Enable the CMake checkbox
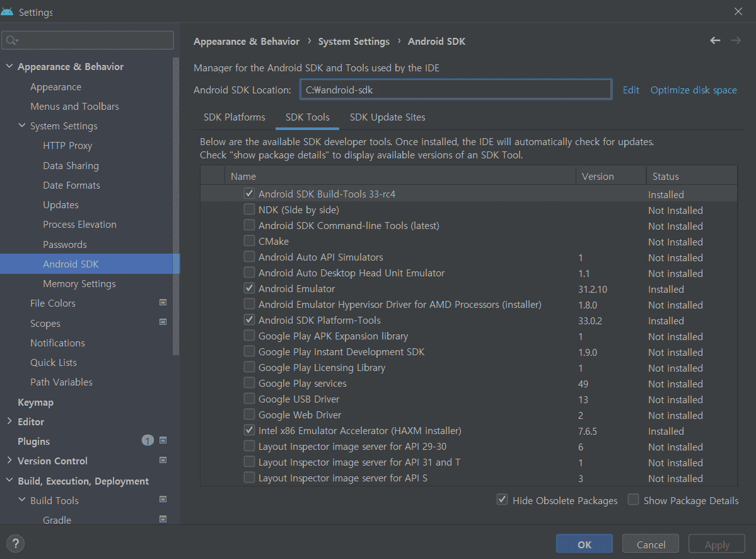The width and height of the screenshot is (756, 559). (249, 240)
